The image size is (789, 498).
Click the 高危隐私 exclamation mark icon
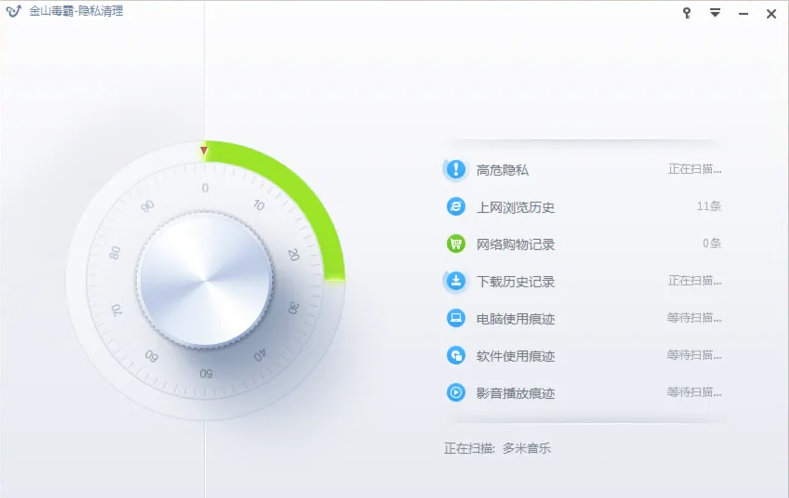coord(456,169)
